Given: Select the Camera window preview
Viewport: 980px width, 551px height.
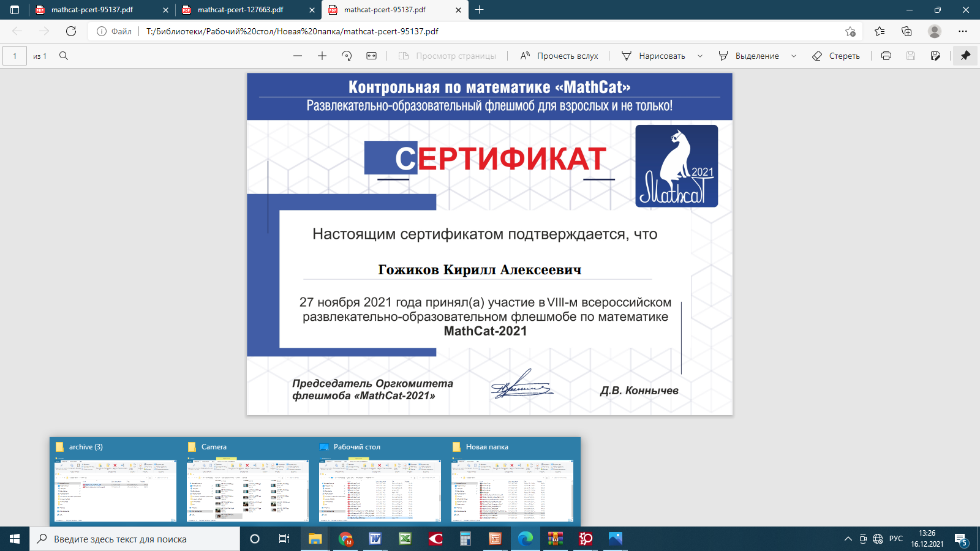Looking at the screenshot, I should 248,482.
